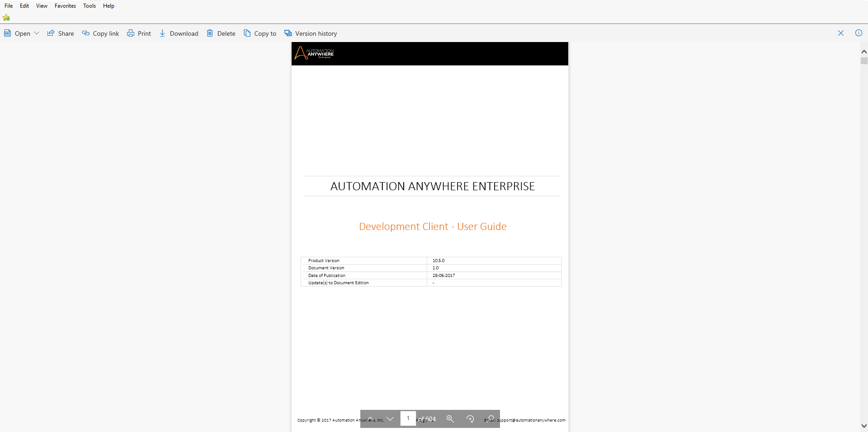Image resolution: width=868 pixels, height=432 pixels.
Task: Rotate the PDF page with the rotate icon
Action: pyautogui.click(x=470, y=419)
